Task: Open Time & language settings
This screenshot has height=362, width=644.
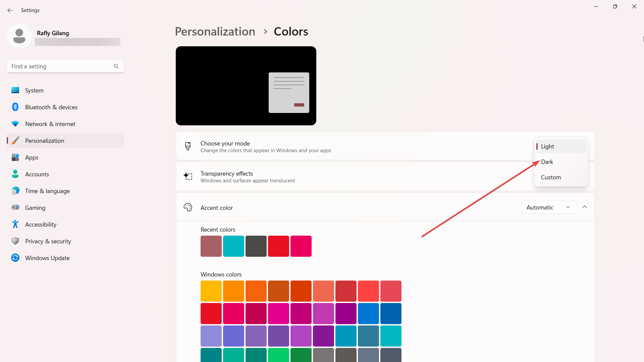Action: pyautogui.click(x=65, y=191)
